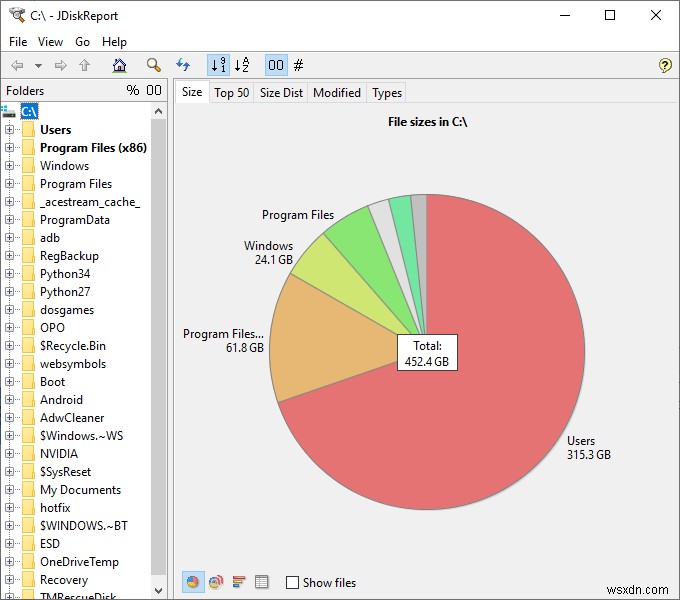Expand the _acestream_cache_ node
This screenshot has height=600, width=680.
click(10, 202)
